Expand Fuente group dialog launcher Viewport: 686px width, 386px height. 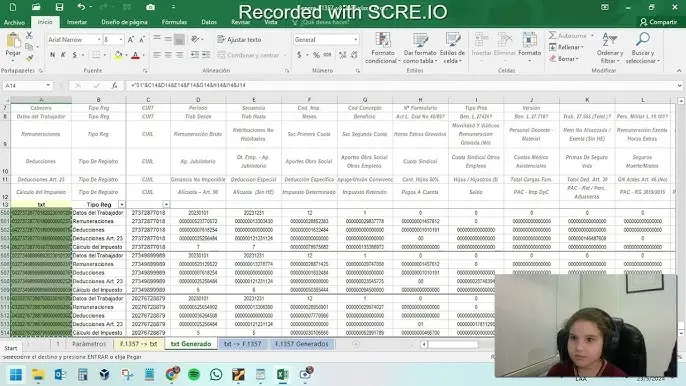(x=145, y=70)
